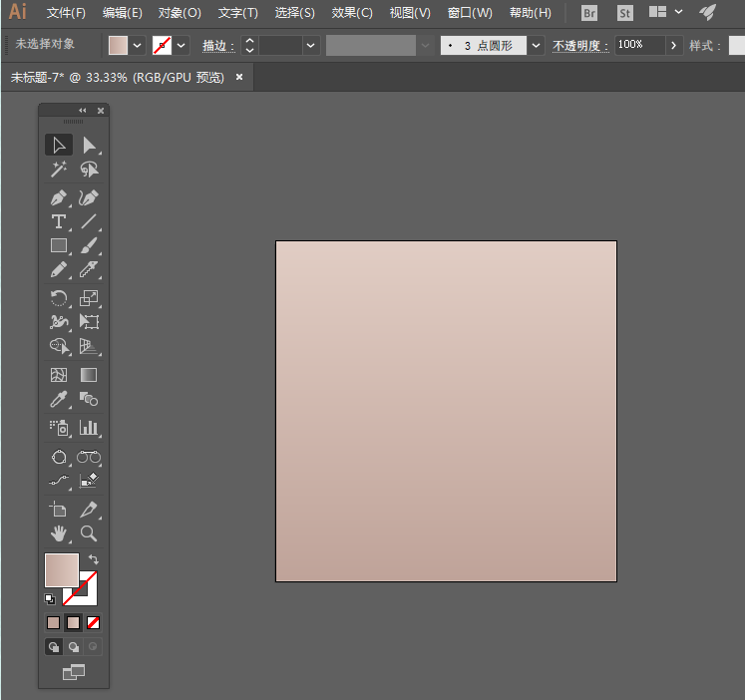This screenshot has width=745, height=700.
Task: Click the control bar fill swatch
Action: tap(119, 46)
